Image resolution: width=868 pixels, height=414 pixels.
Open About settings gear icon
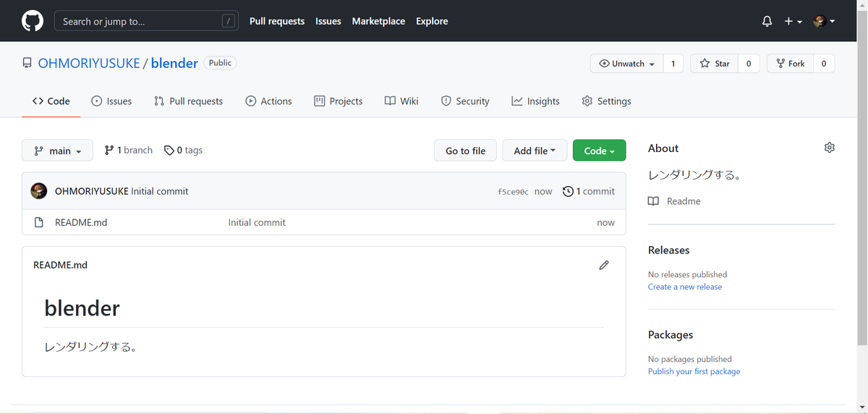(x=830, y=148)
